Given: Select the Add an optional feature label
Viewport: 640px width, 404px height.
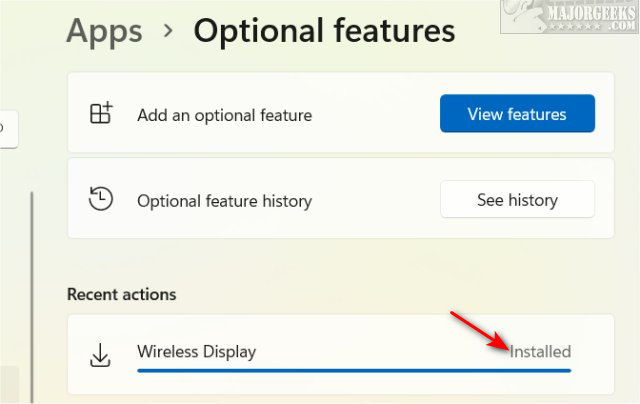Looking at the screenshot, I should 224,115.
